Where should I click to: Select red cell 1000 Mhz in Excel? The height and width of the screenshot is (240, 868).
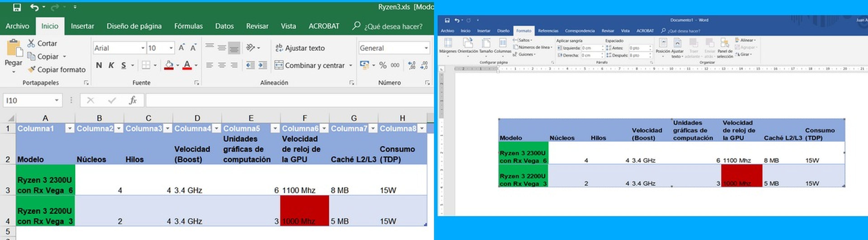[x=305, y=211]
